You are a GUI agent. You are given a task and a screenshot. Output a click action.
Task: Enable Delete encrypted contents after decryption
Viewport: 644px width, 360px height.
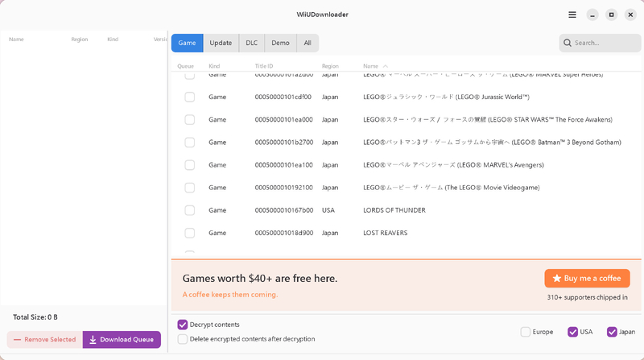point(183,339)
